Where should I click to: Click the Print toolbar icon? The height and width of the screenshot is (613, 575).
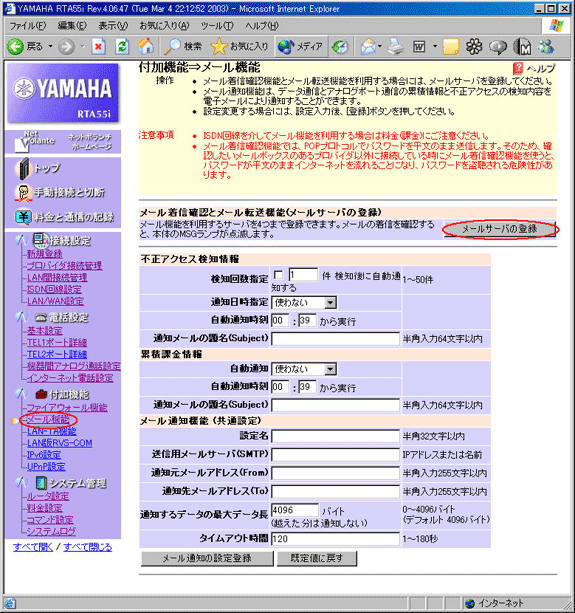tap(395, 47)
